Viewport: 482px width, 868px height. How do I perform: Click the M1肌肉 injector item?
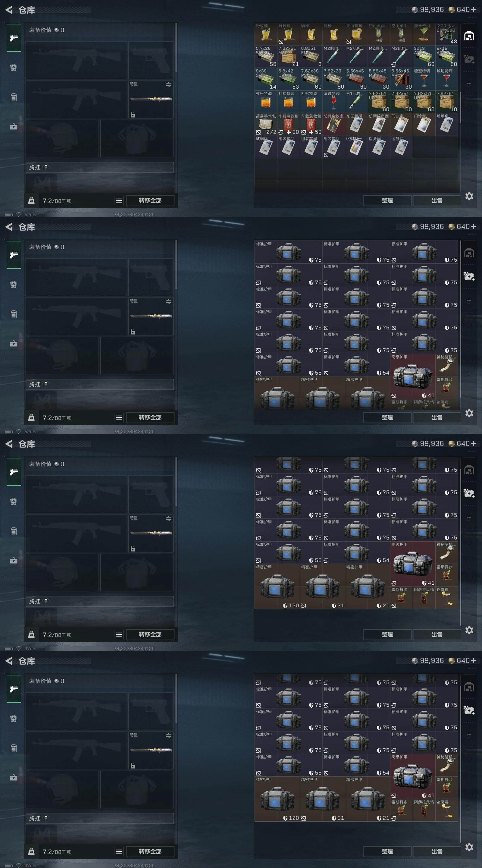(x=356, y=102)
